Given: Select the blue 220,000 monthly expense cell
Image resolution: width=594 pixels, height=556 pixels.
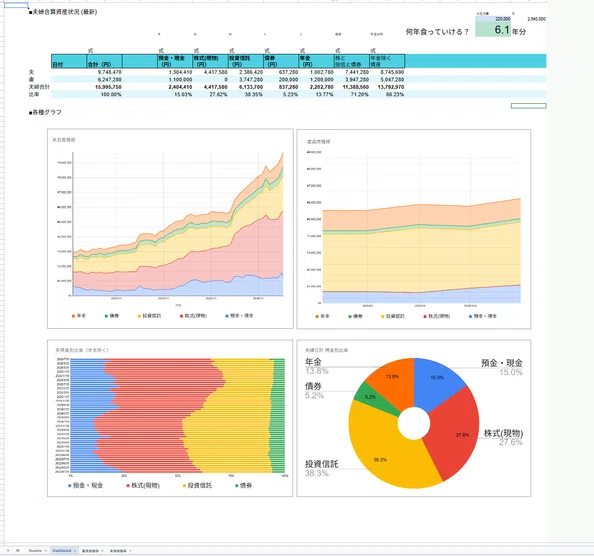Looking at the screenshot, I should 493,19.
